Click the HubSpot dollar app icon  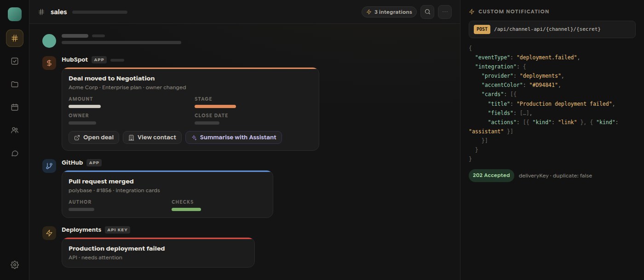pos(49,63)
